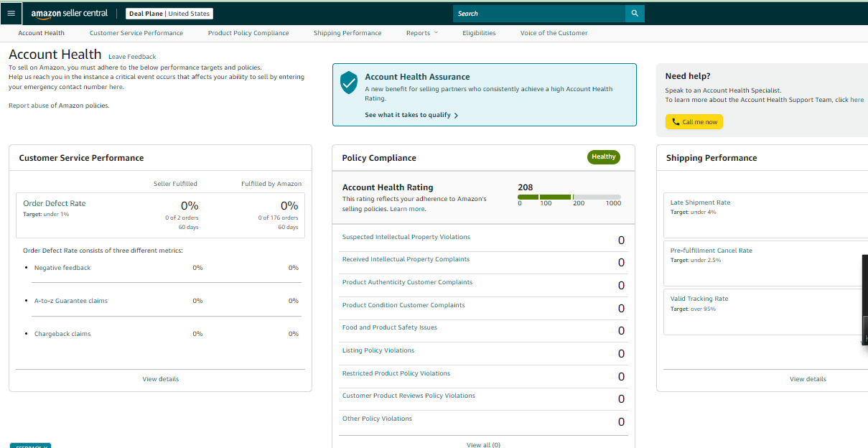Open the Deal Plane United States account switcher

[169, 14]
